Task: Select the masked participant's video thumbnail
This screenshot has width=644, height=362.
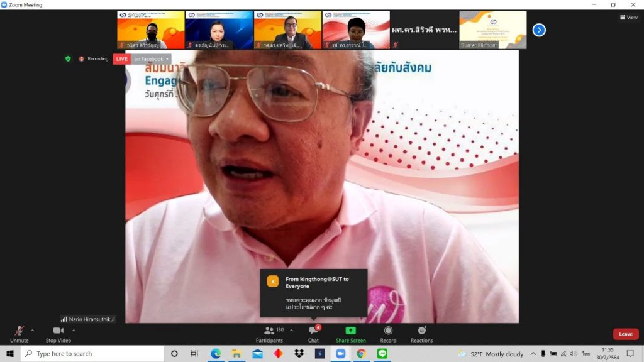Action: [151, 30]
